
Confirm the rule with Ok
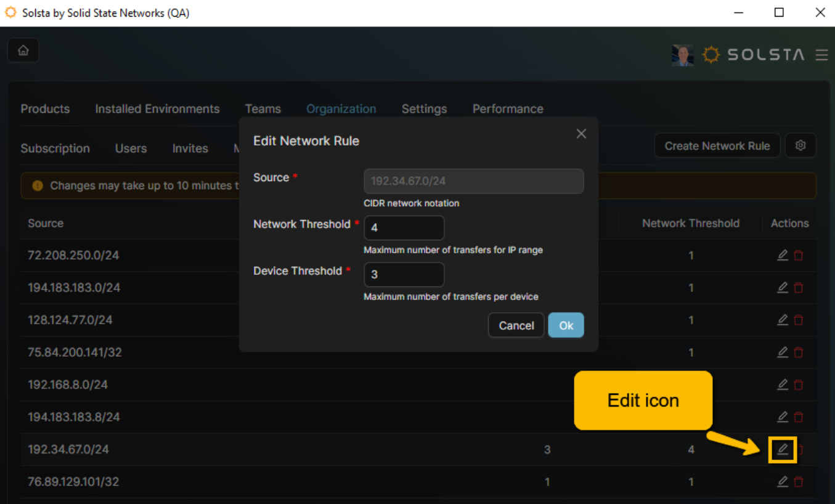[566, 325]
